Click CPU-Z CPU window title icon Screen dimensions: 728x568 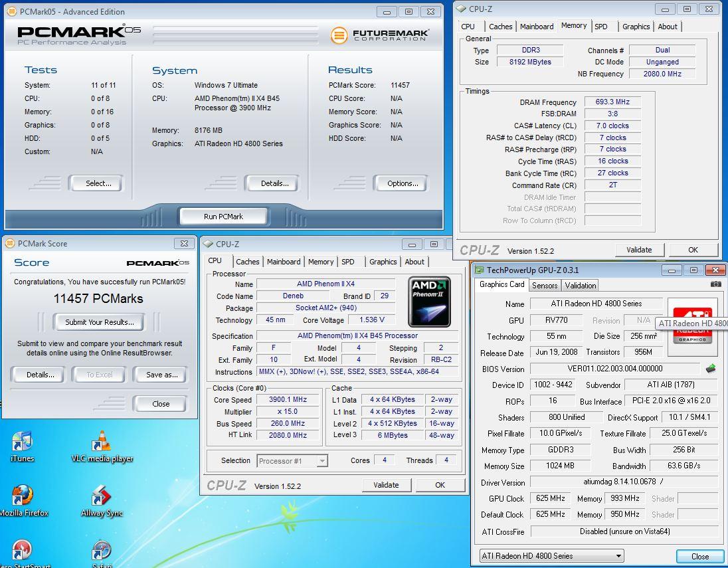[208, 244]
